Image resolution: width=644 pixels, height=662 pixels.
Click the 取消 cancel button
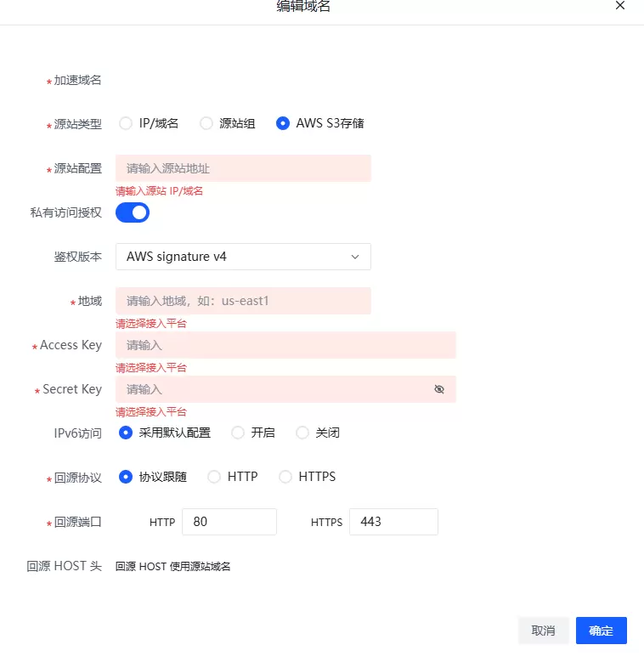click(x=543, y=631)
